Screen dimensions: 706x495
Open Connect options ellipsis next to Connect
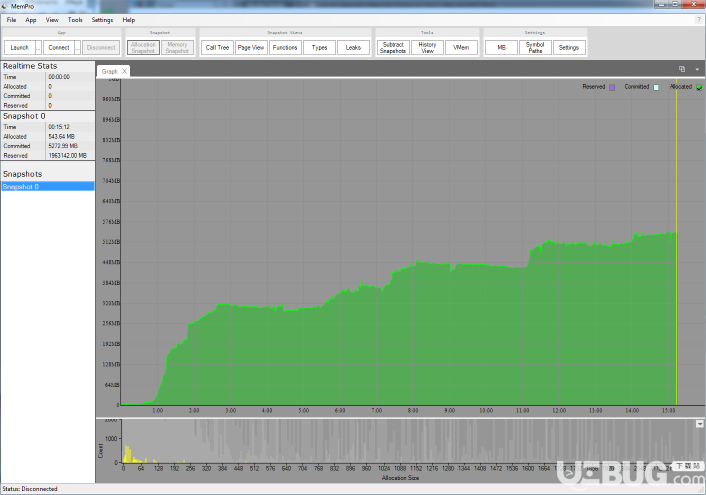tap(77, 47)
